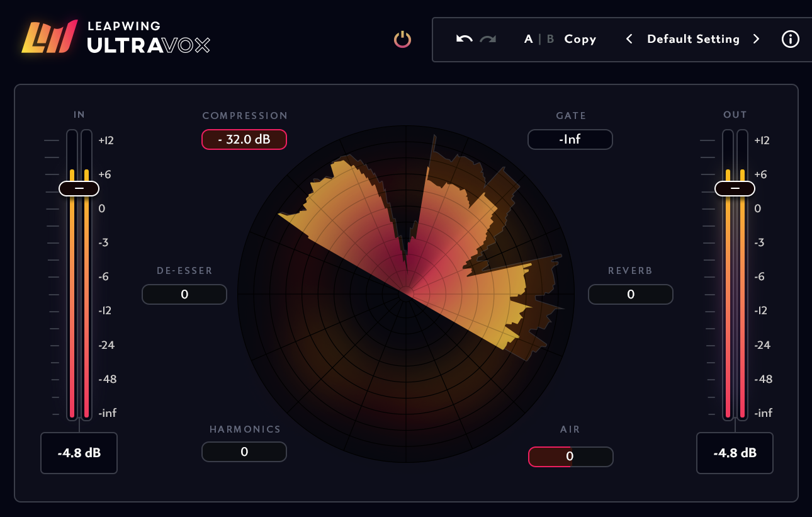This screenshot has height=517, width=812.
Task: Click the Reverb value box
Action: [631, 294]
